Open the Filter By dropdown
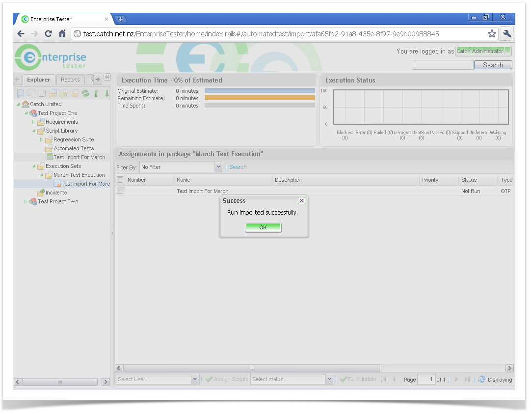This screenshot has width=532, height=414. point(219,167)
